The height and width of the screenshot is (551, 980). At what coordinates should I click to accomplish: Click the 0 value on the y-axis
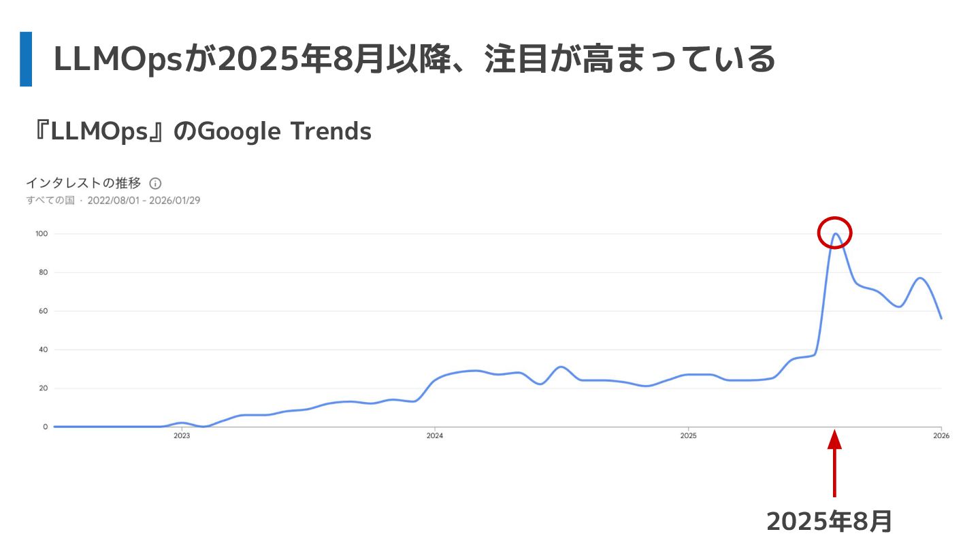point(45,427)
